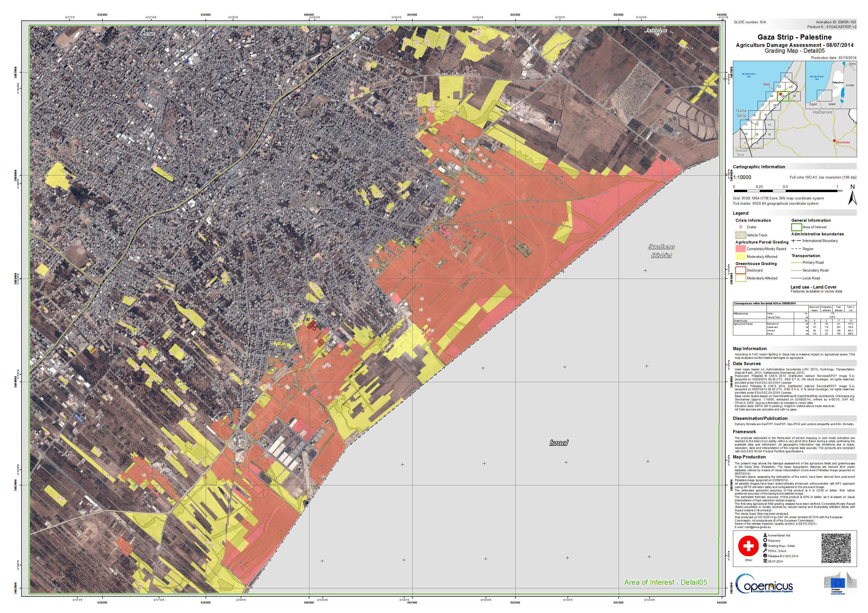The height and width of the screenshot is (613, 868).
Task: Click the yellow Moderately Affected parcel swatch
Action: click(x=740, y=257)
